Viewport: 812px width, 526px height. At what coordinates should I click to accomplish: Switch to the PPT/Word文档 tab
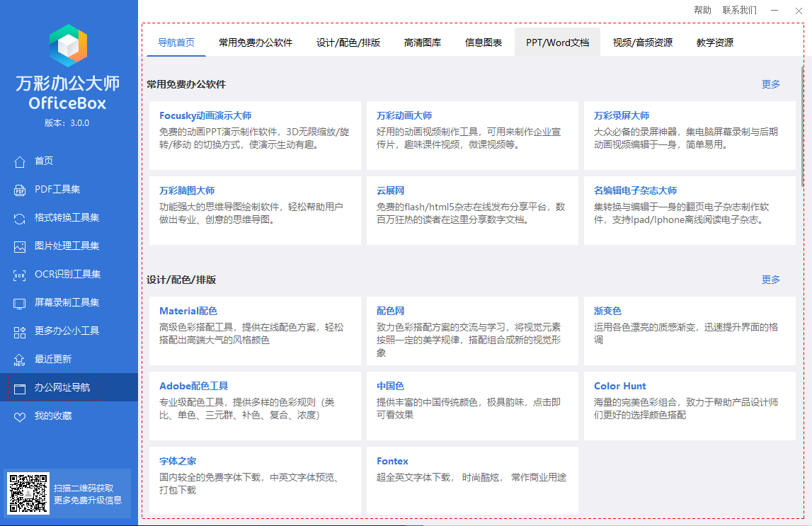point(557,42)
